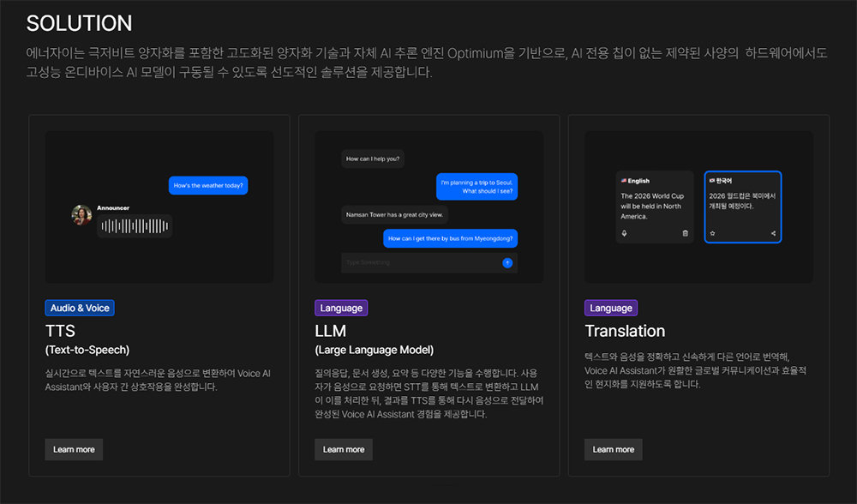
Task: Click the Language badge on the Translation card
Action: [611, 308]
